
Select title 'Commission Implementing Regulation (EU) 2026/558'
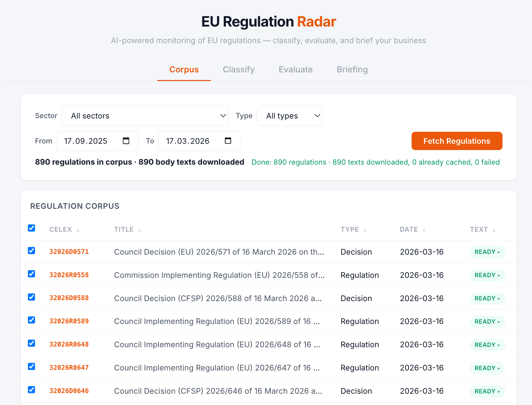(219, 275)
